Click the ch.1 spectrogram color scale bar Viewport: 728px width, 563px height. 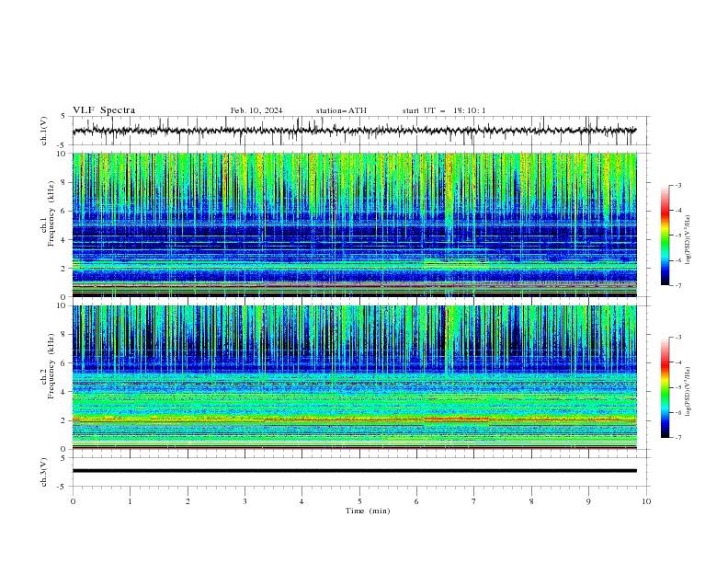[x=665, y=236]
